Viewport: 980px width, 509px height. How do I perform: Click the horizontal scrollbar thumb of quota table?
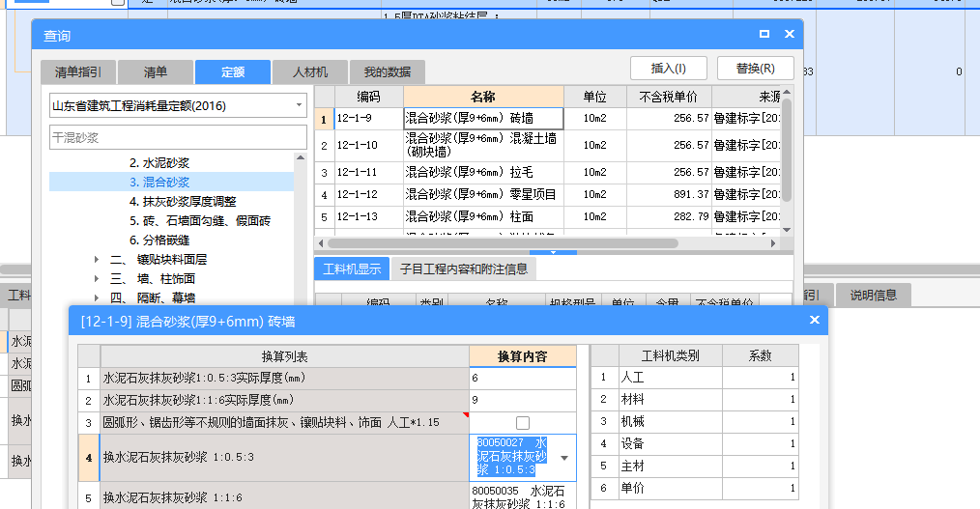[503, 243]
